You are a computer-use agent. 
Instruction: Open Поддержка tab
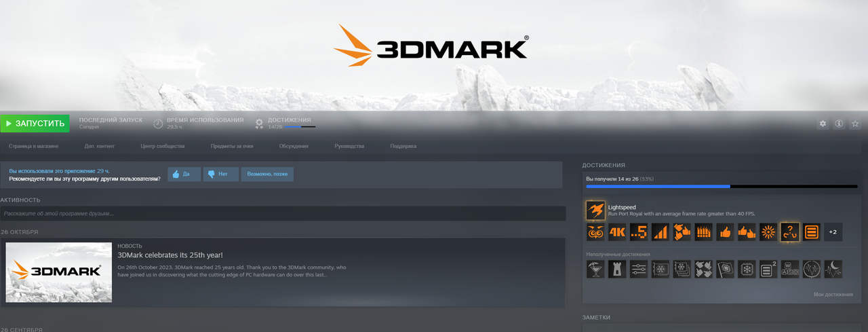[403, 146]
